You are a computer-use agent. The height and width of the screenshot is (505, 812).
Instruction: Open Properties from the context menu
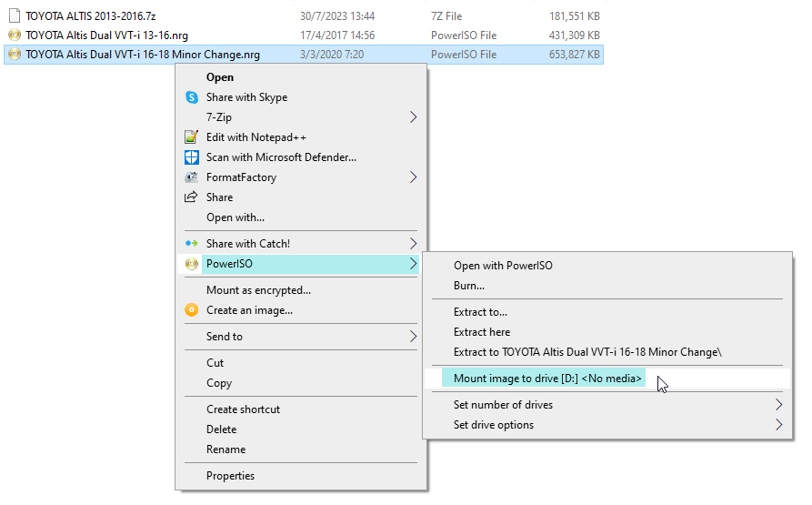click(x=230, y=476)
